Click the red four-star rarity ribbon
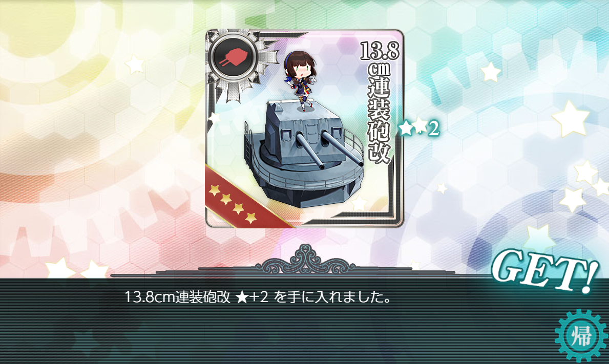 pyautogui.click(x=242, y=200)
